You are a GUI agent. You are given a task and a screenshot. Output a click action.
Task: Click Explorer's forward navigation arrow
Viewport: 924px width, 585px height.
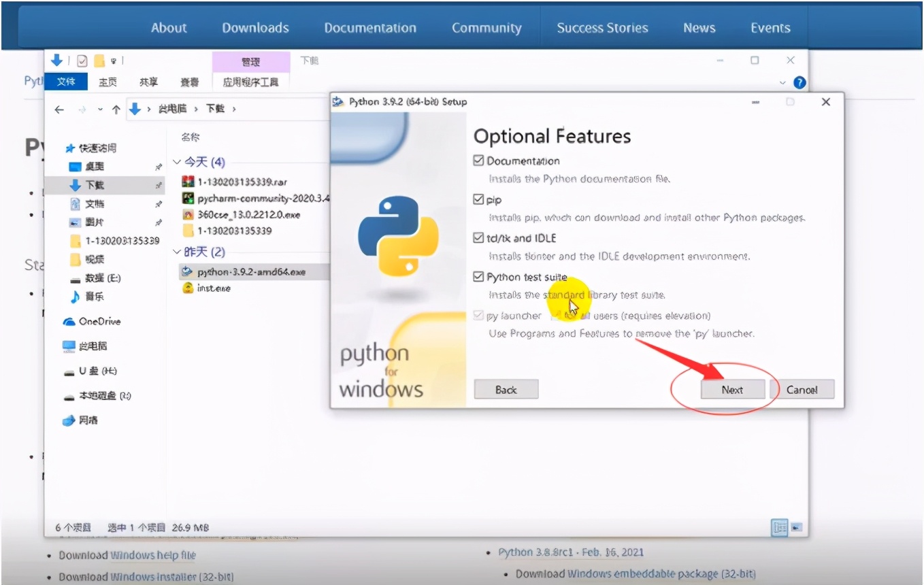82,109
